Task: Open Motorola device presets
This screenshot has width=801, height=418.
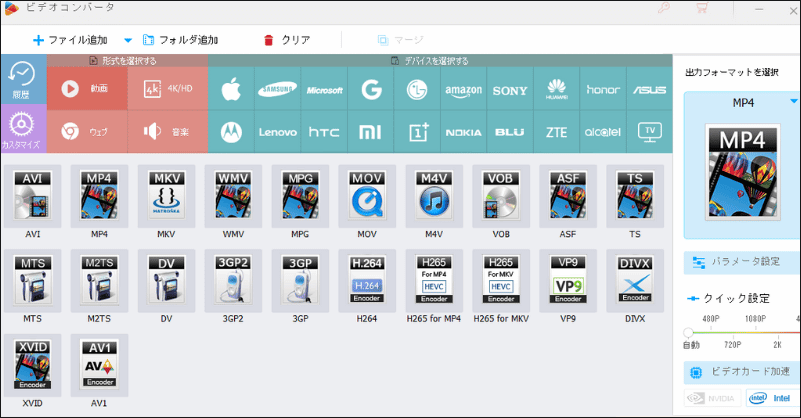Action: (231, 132)
